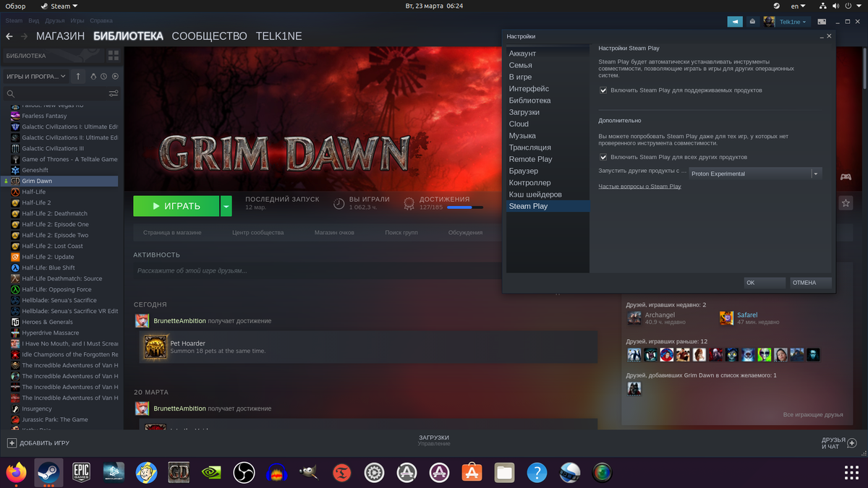This screenshot has width=868, height=488.
Task: Launch Epic Games from the dock
Action: pyautogui.click(x=81, y=472)
